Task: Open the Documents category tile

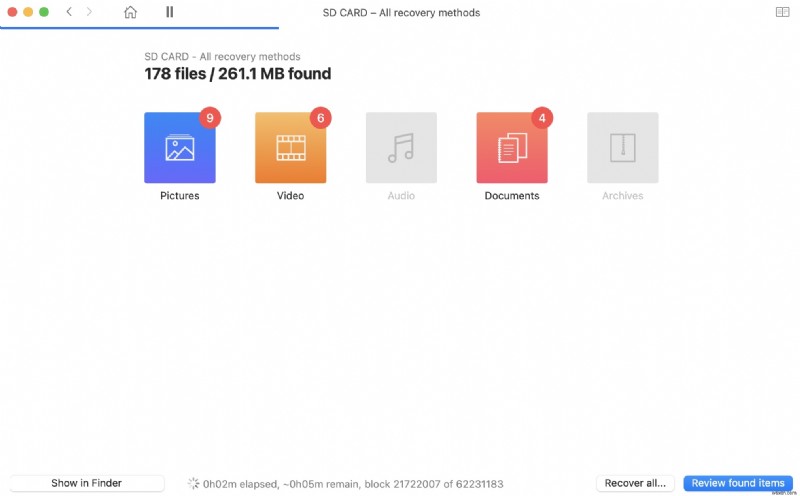Action: click(512, 147)
